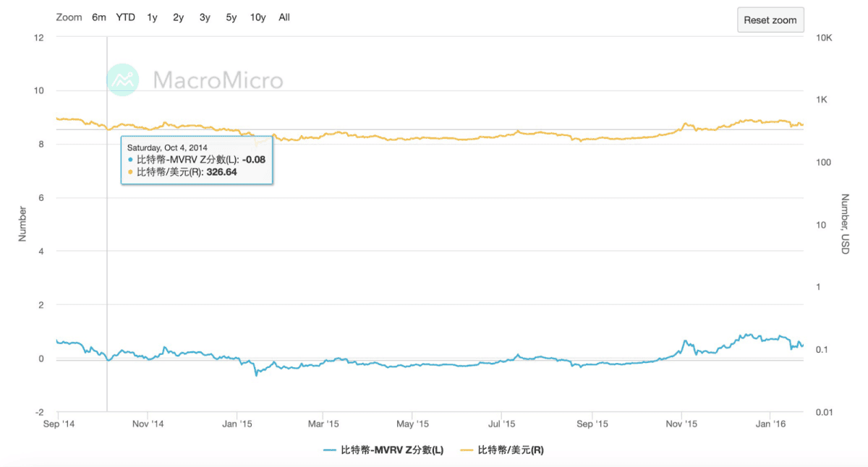This screenshot has width=868, height=467.
Task: Select the 1y zoom option
Action: pos(151,17)
